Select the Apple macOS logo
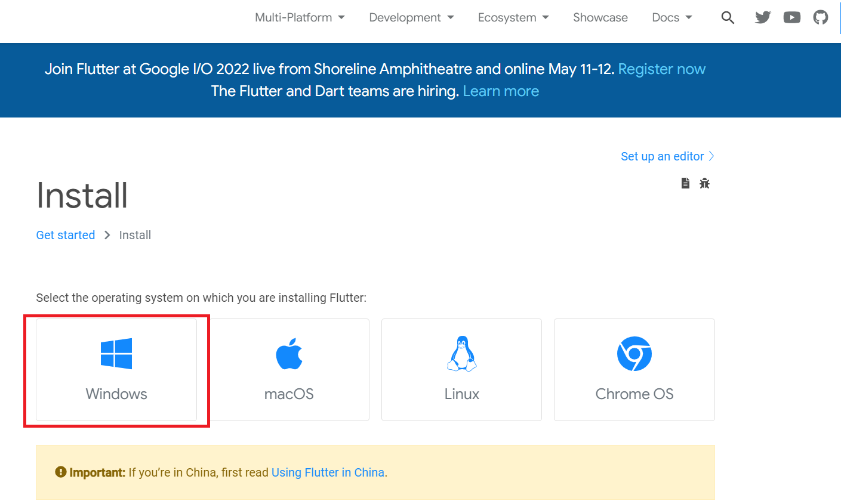This screenshot has width=841, height=504. 289,354
